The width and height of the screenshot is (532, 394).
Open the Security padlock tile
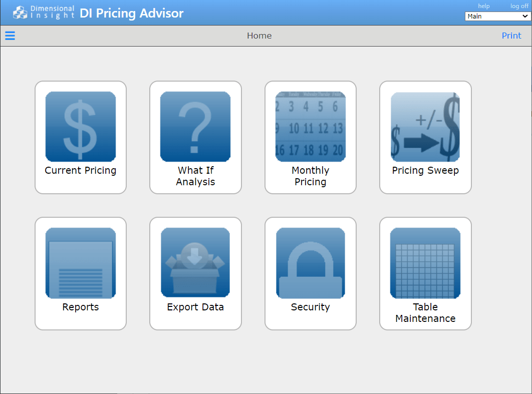pyautogui.click(x=311, y=274)
